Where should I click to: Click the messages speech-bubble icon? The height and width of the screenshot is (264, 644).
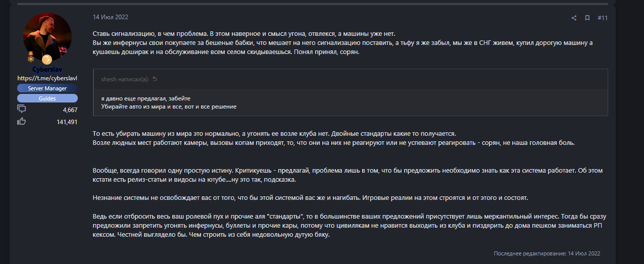point(21,109)
